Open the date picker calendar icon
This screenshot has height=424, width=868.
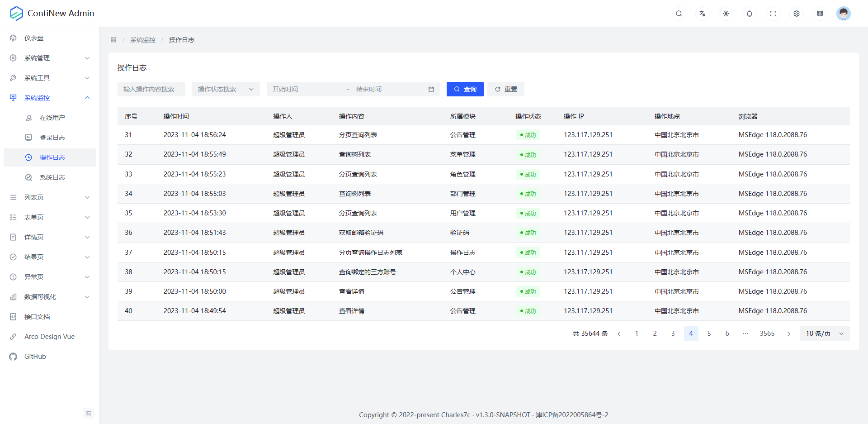click(x=431, y=89)
